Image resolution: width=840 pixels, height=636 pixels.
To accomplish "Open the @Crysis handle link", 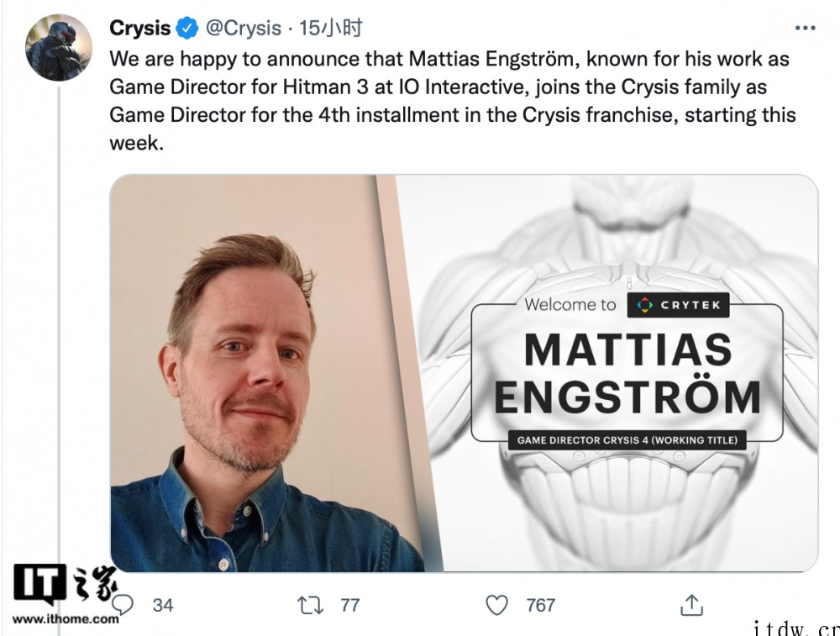I will coord(244,28).
